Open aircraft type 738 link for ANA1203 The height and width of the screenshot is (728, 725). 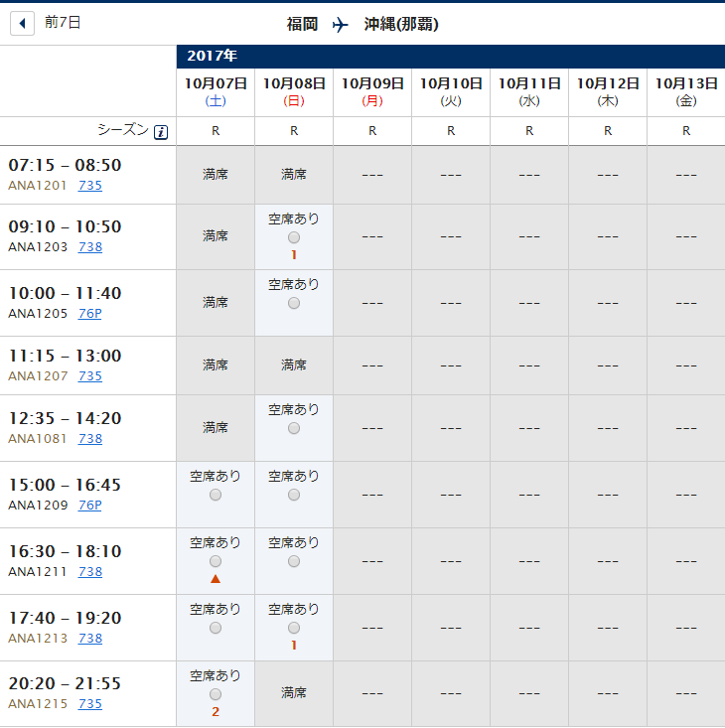point(90,247)
